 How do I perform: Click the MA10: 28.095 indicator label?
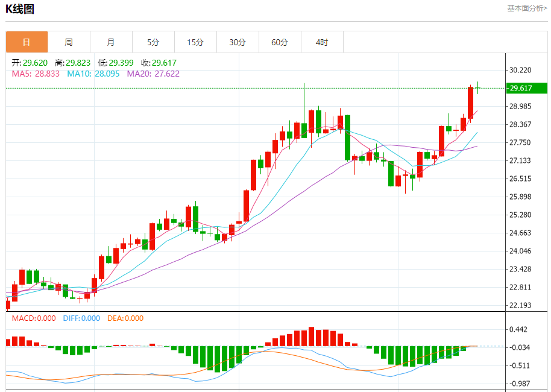point(93,74)
